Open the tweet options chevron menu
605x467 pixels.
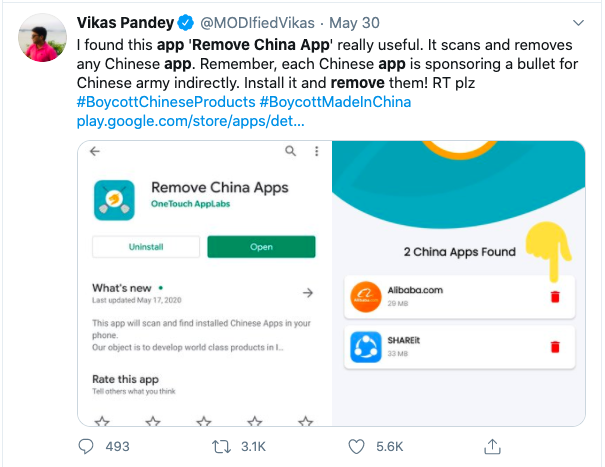point(578,21)
